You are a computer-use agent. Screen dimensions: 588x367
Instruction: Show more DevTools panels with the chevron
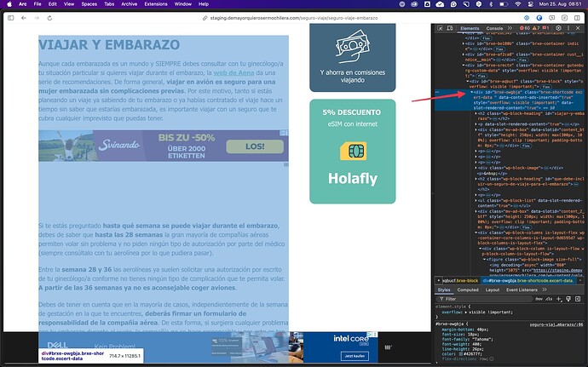[x=510, y=28]
